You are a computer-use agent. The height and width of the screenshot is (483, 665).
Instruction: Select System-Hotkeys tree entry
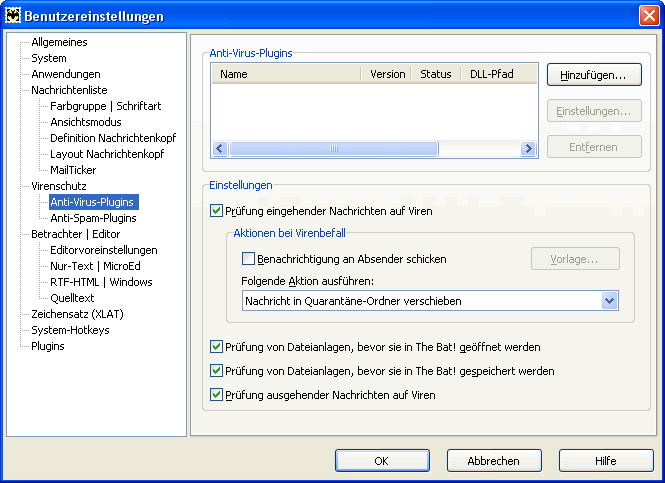70,330
